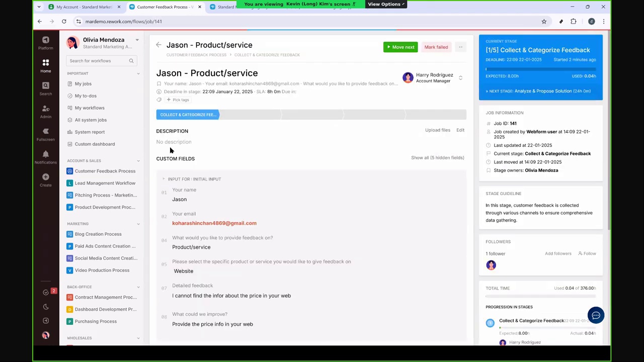The height and width of the screenshot is (362, 644).
Task: Bookmark this page with star icon
Action: tap(544, 22)
